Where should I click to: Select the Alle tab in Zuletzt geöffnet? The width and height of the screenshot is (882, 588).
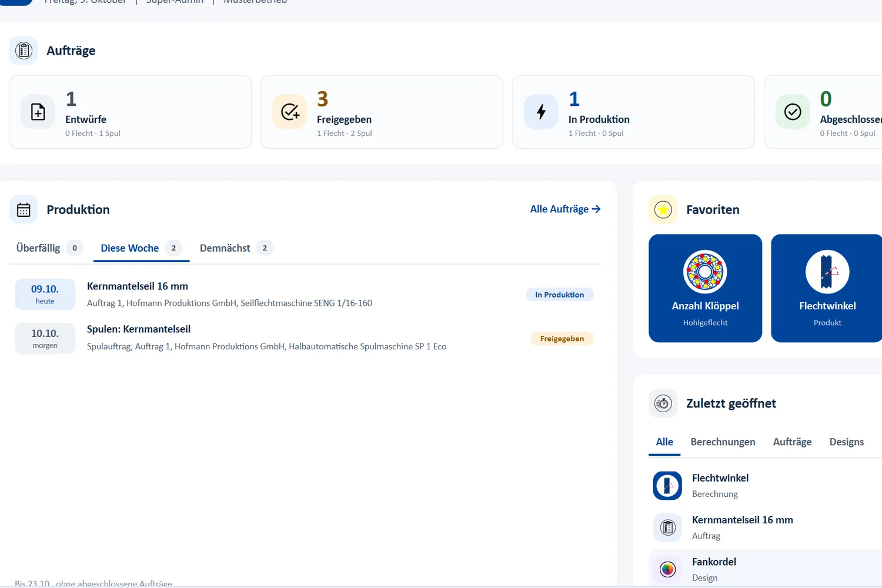(x=664, y=442)
